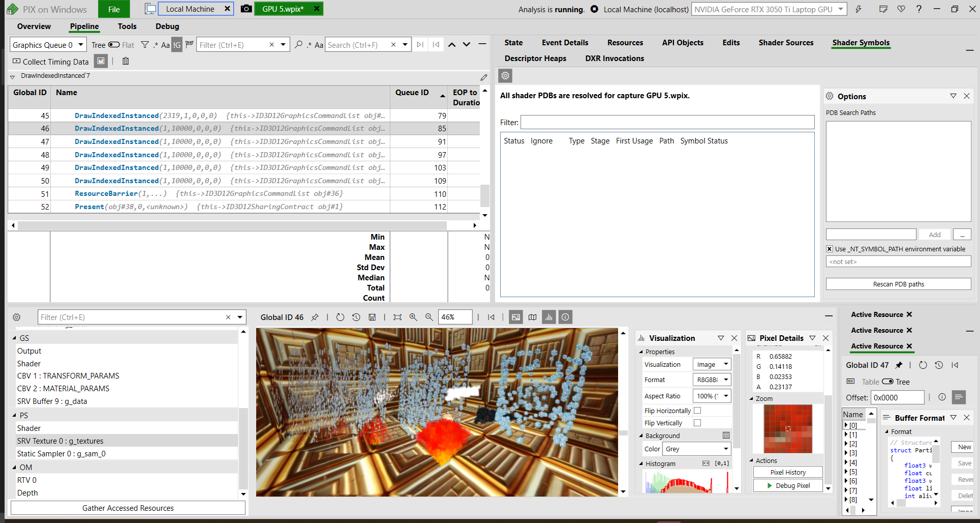This screenshot has height=523, width=980.
Task: Click the camera capture icon in title bar
Action: (x=246, y=9)
